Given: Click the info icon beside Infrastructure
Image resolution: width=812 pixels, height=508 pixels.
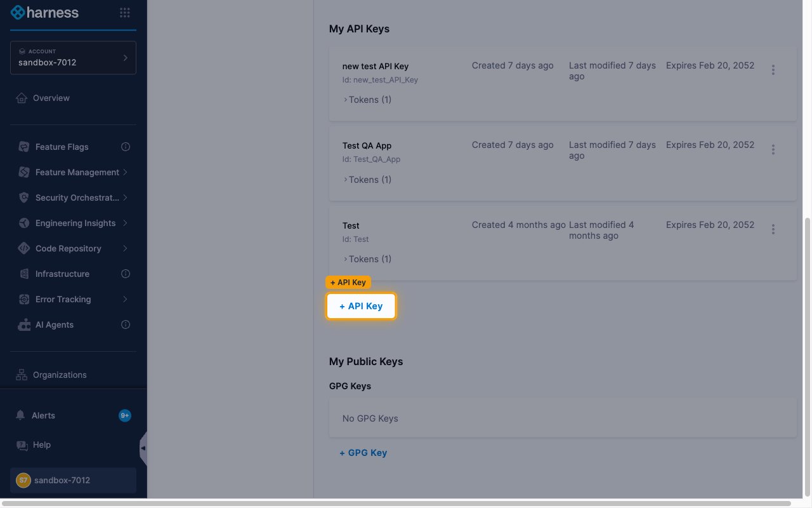Looking at the screenshot, I should coord(126,274).
